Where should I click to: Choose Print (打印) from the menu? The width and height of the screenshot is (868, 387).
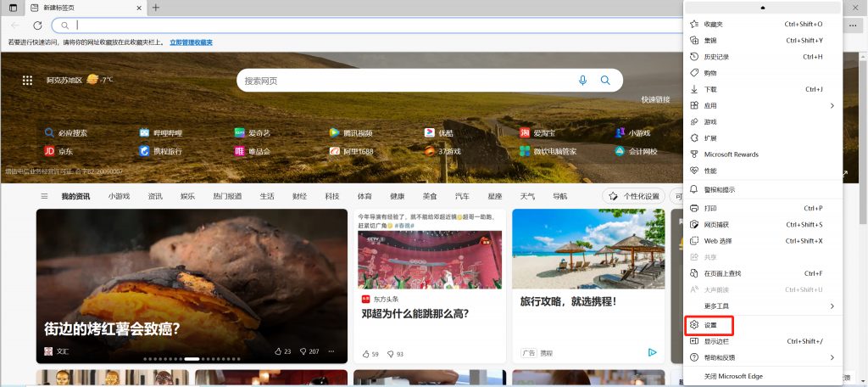(x=763, y=209)
